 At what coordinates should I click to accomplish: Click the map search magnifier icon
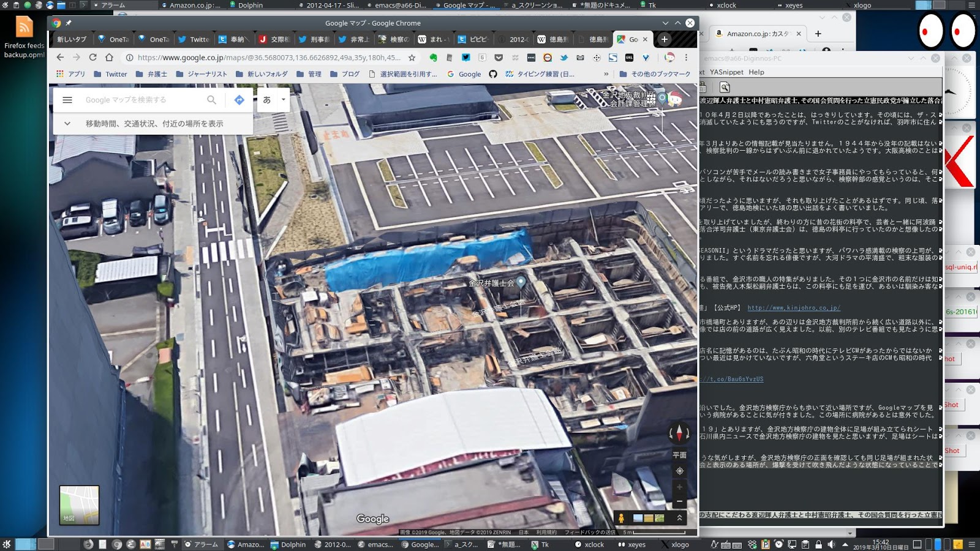pos(211,100)
